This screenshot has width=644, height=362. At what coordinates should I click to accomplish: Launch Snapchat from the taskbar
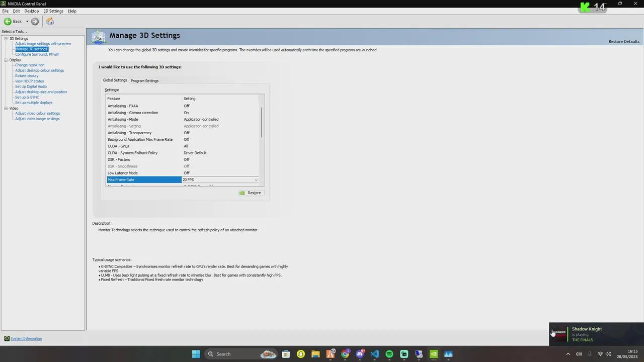[x=300, y=354]
